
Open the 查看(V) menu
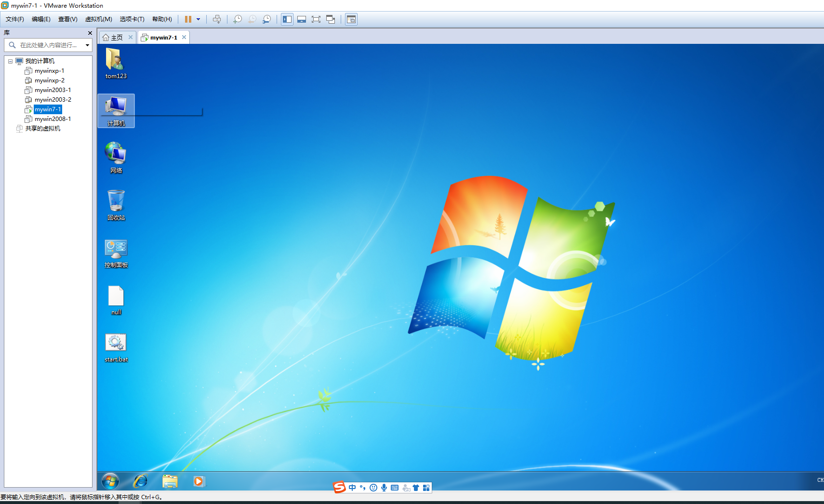click(x=68, y=19)
